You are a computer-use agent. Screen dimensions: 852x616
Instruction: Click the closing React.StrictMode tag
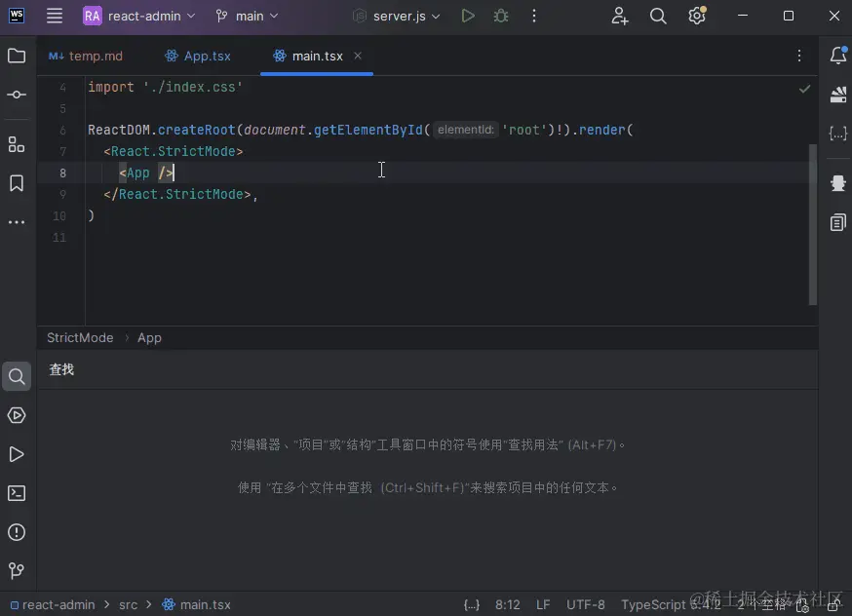click(x=177, y=195)
